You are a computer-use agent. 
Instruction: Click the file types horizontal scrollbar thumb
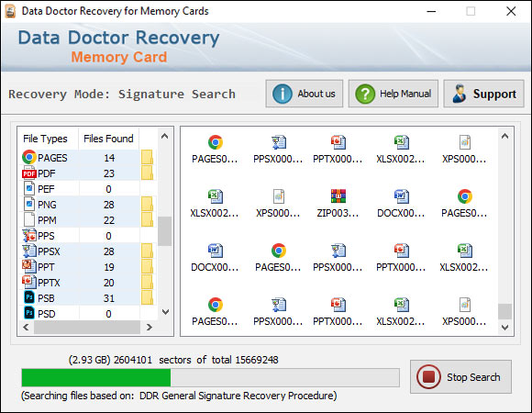point(87,327)
